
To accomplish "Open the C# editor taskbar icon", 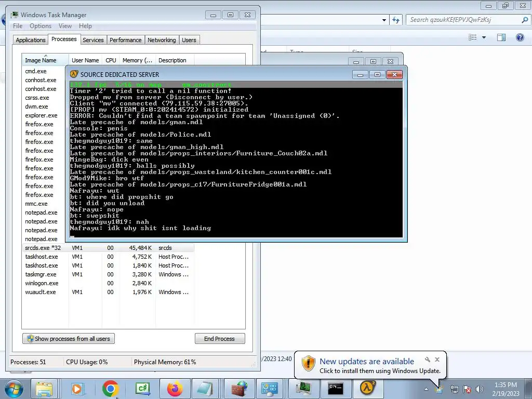I will coord(143,389).
